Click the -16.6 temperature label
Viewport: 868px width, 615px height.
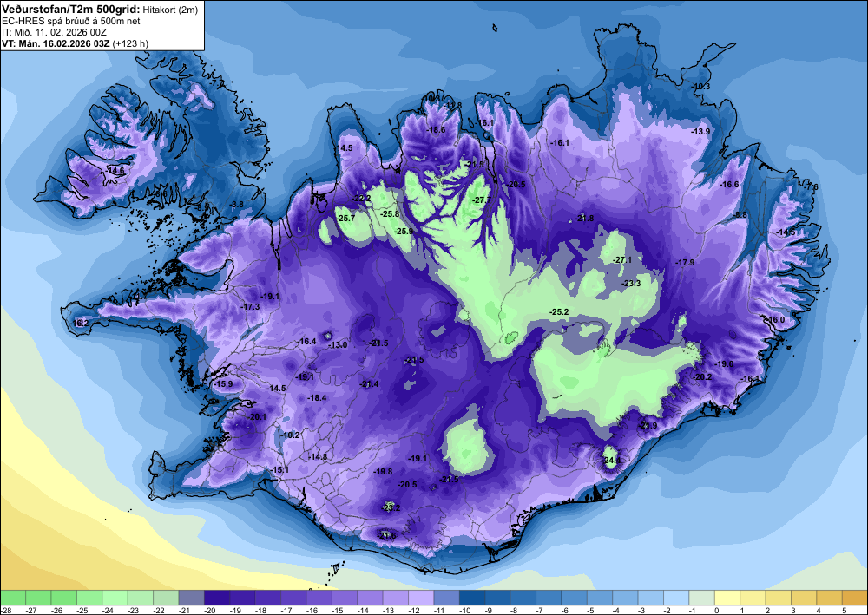tap(729, 185)
